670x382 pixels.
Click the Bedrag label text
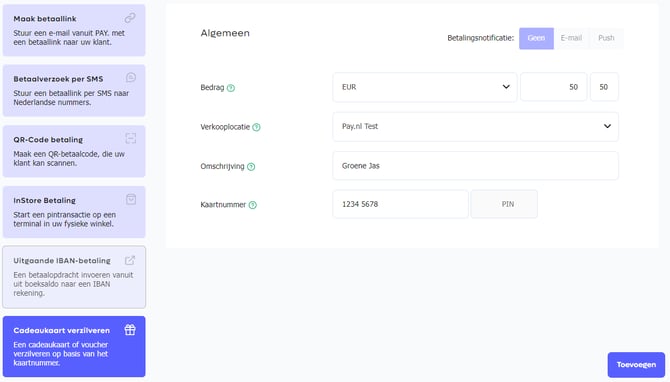(212, 88)
